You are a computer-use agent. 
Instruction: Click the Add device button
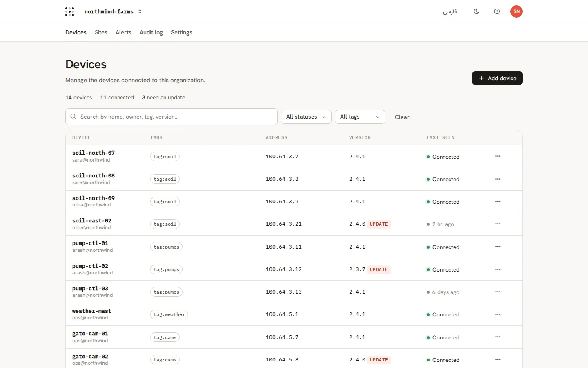497,78
